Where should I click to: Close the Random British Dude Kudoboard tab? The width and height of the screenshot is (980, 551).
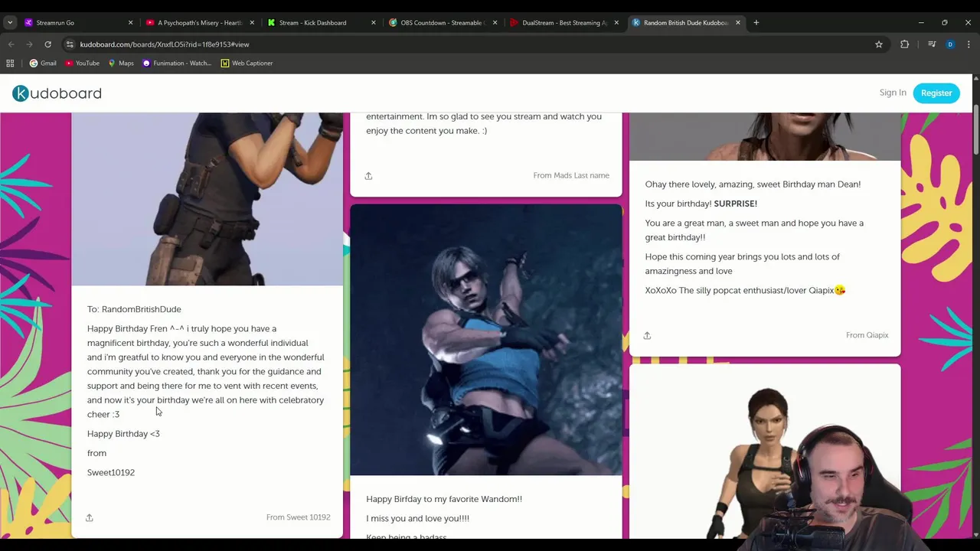[738, 23]
